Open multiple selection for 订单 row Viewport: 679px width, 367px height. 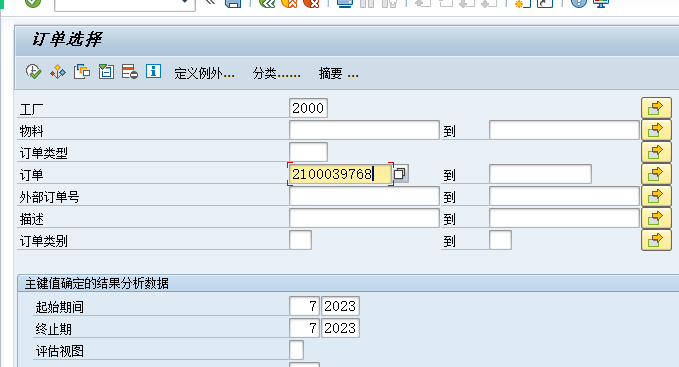click(x=656, y=174)
